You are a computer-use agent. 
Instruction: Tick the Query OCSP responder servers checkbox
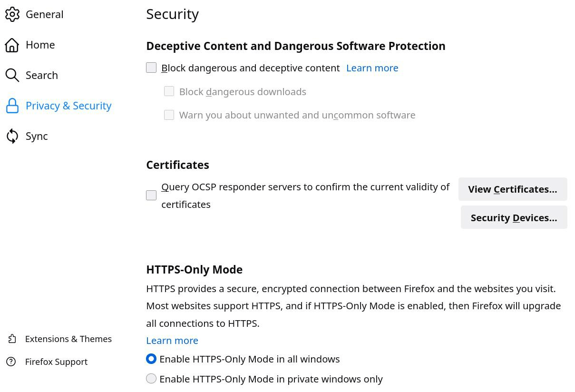(x=151, y=195)
